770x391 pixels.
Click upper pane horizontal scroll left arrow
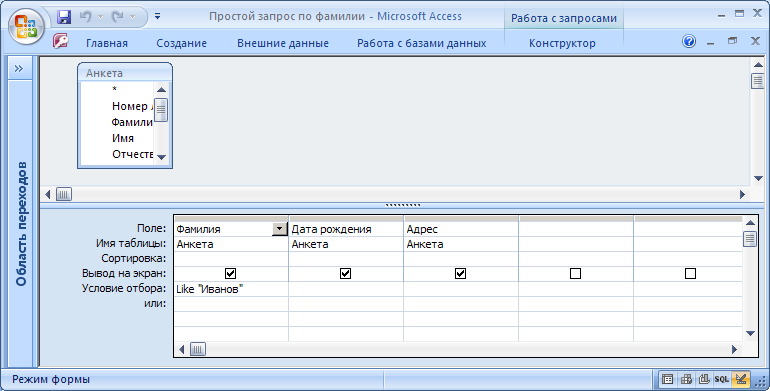48,195
